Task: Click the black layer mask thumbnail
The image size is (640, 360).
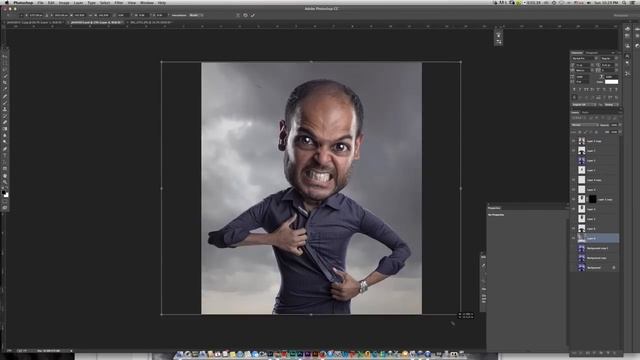Action: click(593, 199)
